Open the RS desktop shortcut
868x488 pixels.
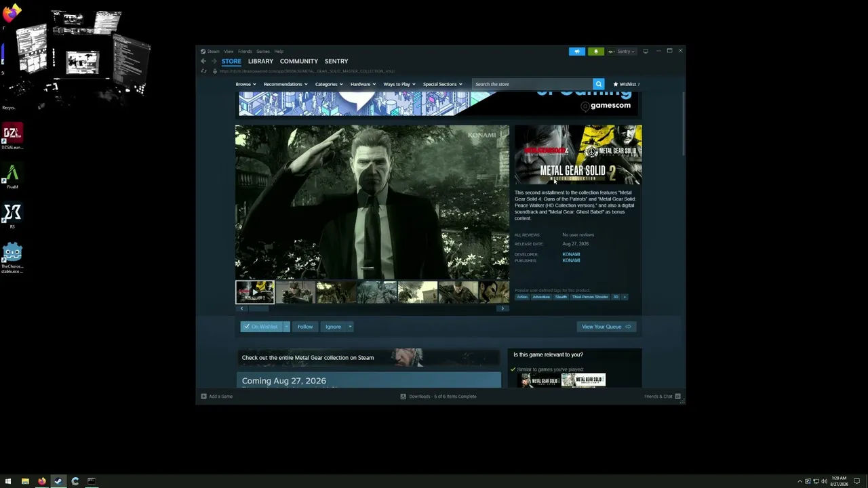tap(12, 216)
